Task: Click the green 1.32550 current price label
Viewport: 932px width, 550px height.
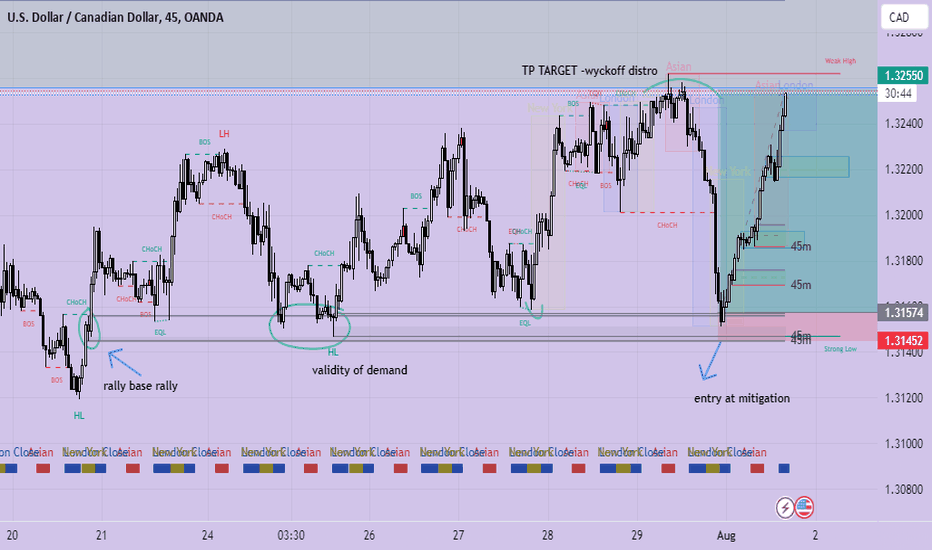Action: click(x=903, y=76)
